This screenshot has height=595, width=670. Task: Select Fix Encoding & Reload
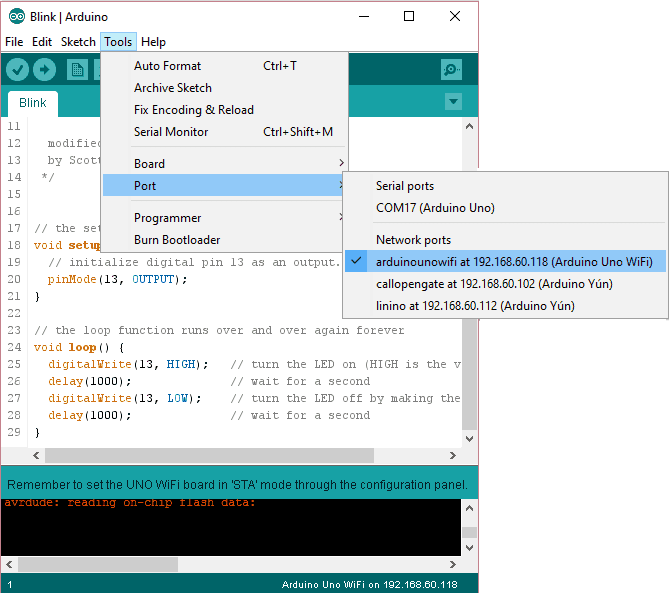point(194,110)
